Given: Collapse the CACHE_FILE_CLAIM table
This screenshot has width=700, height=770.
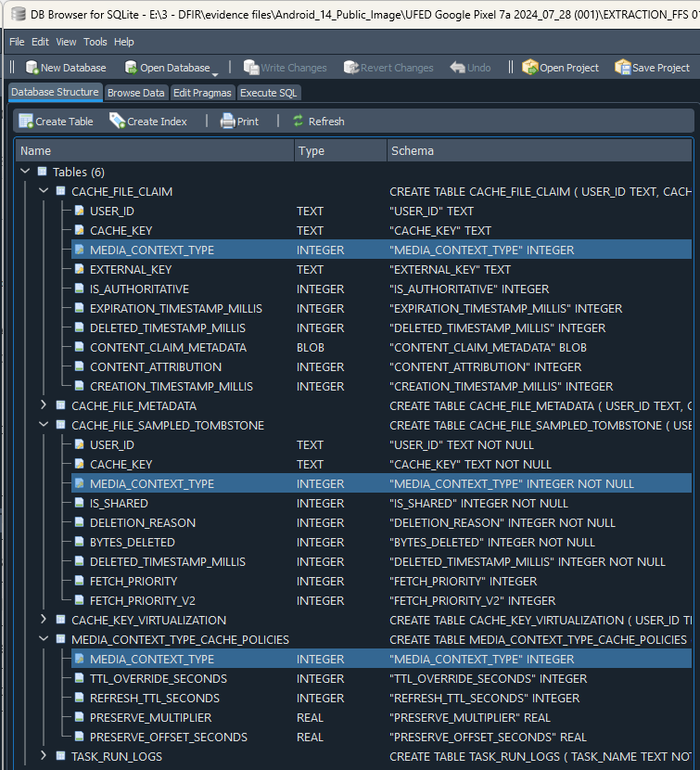Looking at the screenshot, I should click(44, 190).
